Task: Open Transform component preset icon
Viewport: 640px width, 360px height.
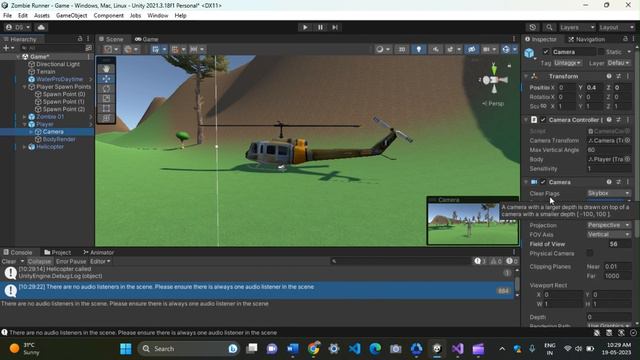Action: pos(618,76)
